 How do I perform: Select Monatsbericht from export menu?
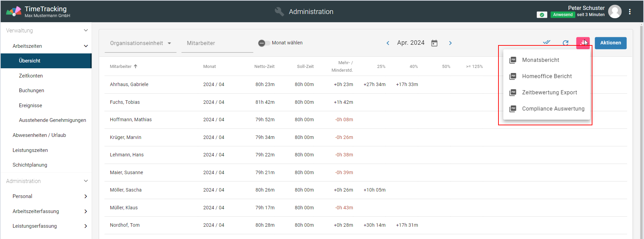540,60
